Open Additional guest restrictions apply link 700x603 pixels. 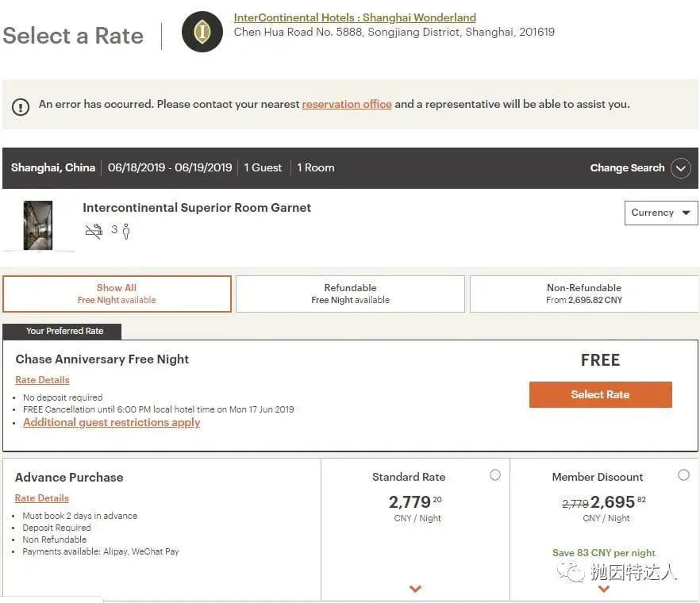(x=112, y=422)
